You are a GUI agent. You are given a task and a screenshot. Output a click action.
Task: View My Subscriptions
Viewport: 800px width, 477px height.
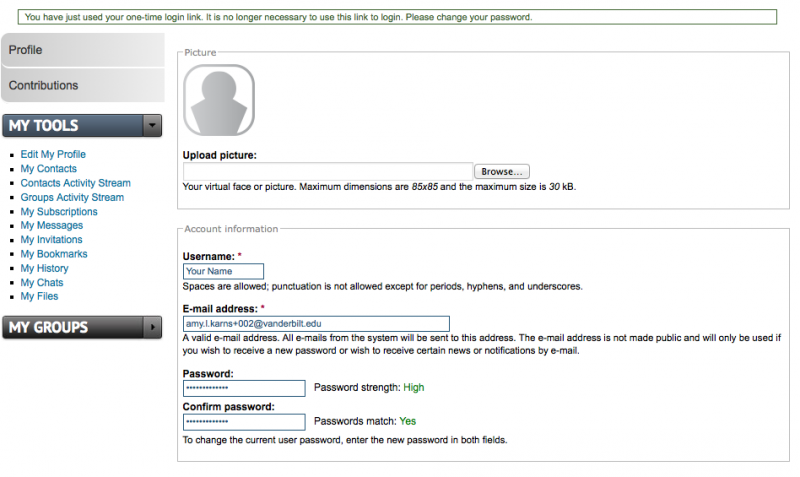pos(59,212)
